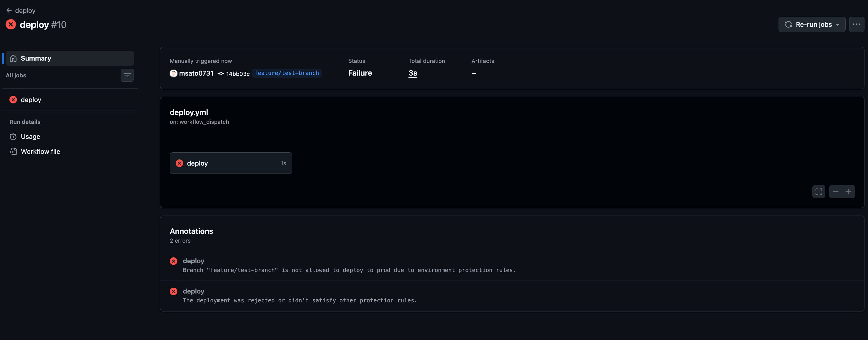Open Usage run details
Viewport: 868px width, 340px height.
70,136
